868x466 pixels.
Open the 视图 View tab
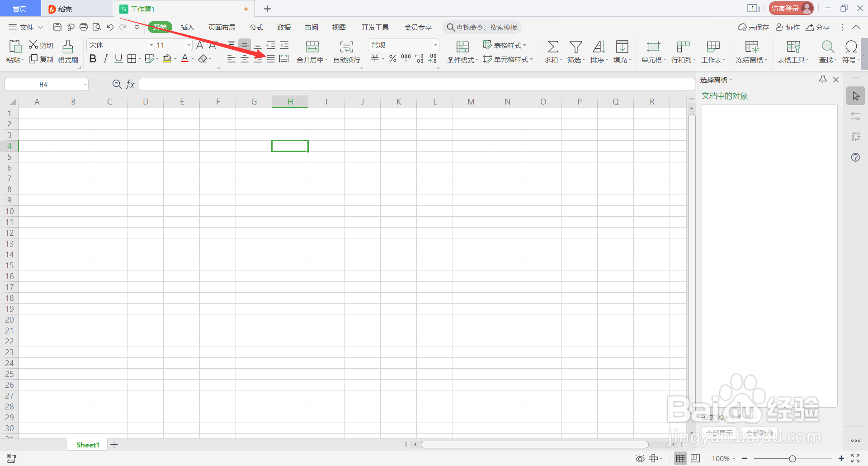point(339,27)
